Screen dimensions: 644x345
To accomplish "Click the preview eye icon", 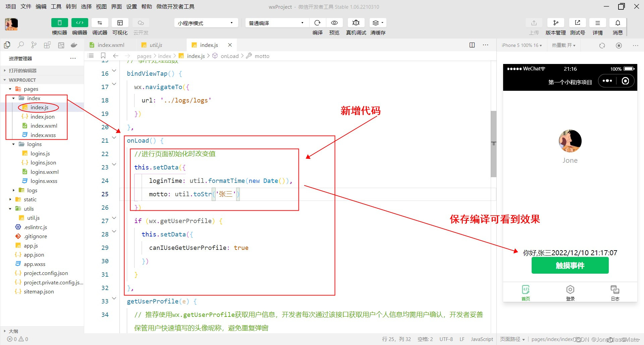I will tap(334, 23).
